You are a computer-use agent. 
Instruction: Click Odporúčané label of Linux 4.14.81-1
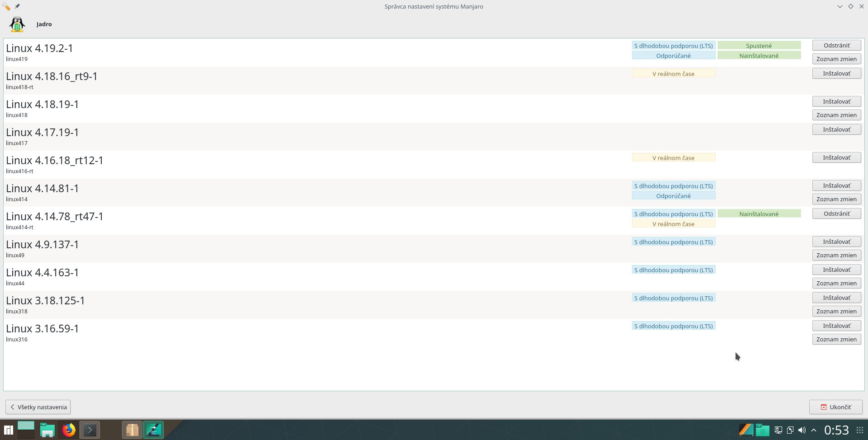[x=674, y=196]
